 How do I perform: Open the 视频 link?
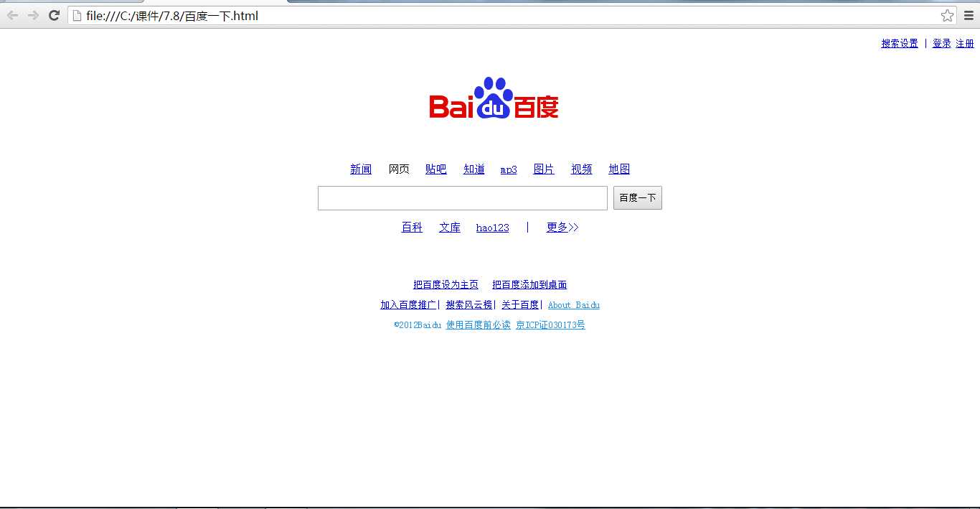582,169
